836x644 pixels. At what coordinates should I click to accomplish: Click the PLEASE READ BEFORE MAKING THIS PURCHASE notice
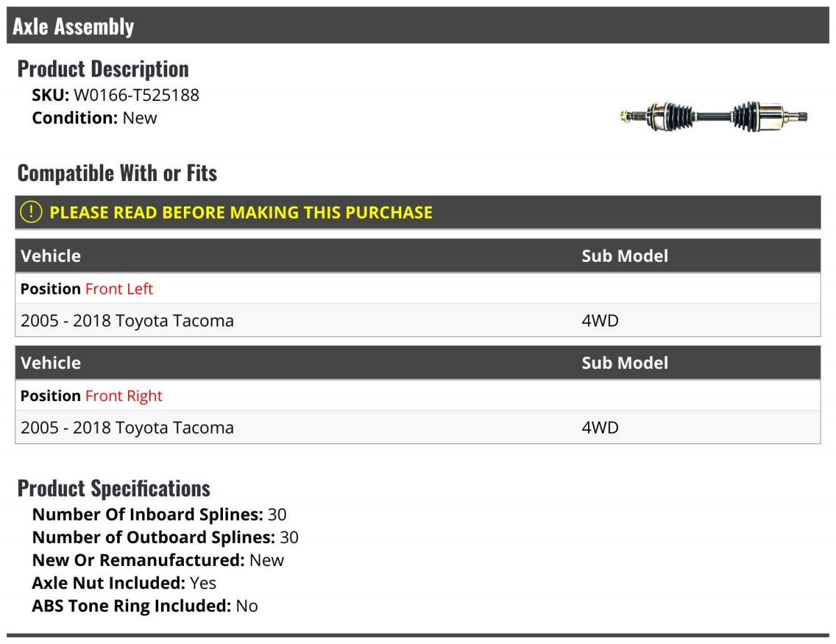(240, 212)
